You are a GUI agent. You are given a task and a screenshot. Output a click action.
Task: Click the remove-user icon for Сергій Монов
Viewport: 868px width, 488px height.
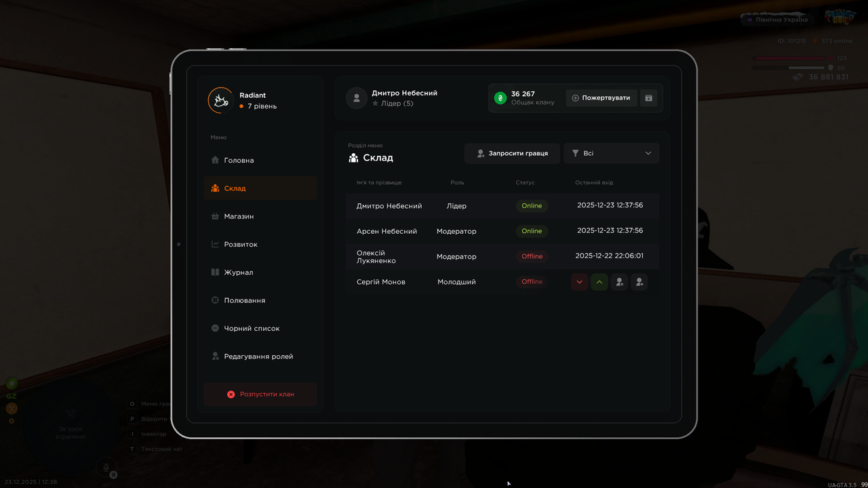coord(619,282)
